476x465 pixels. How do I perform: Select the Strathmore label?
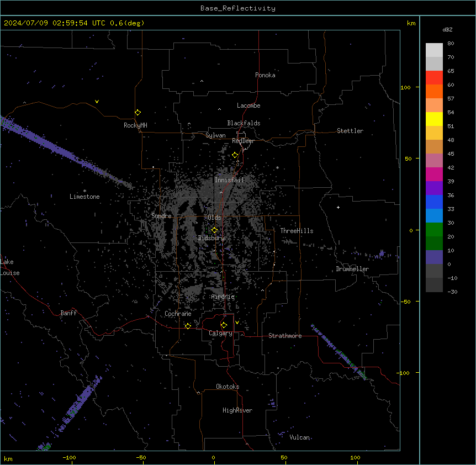tap(285, 336)
